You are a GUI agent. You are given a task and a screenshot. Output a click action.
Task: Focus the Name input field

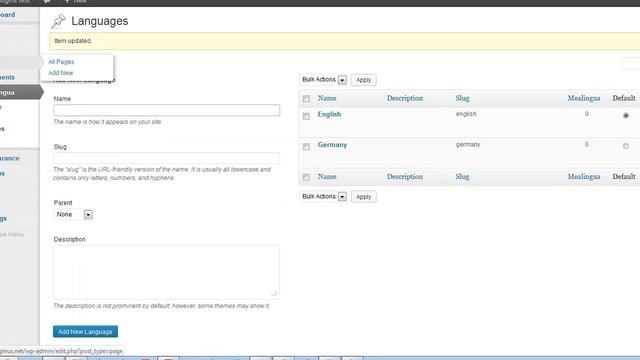(x=167, y=110)
